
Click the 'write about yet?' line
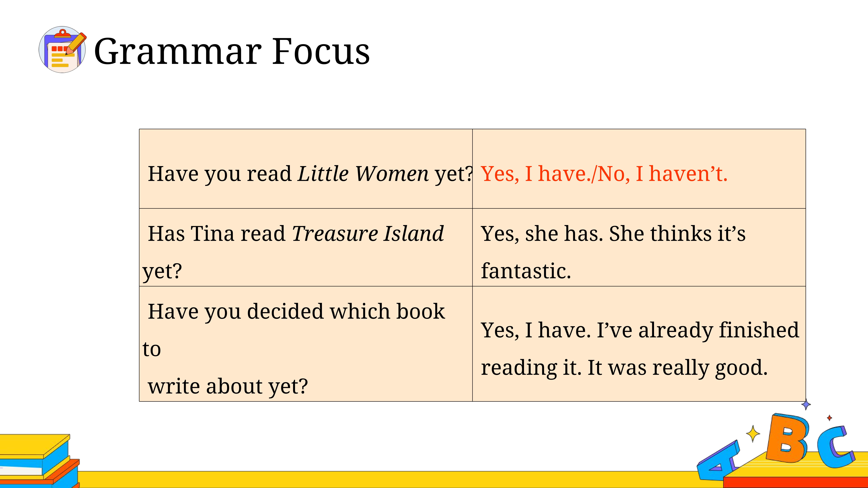click(x=228, y=386)
